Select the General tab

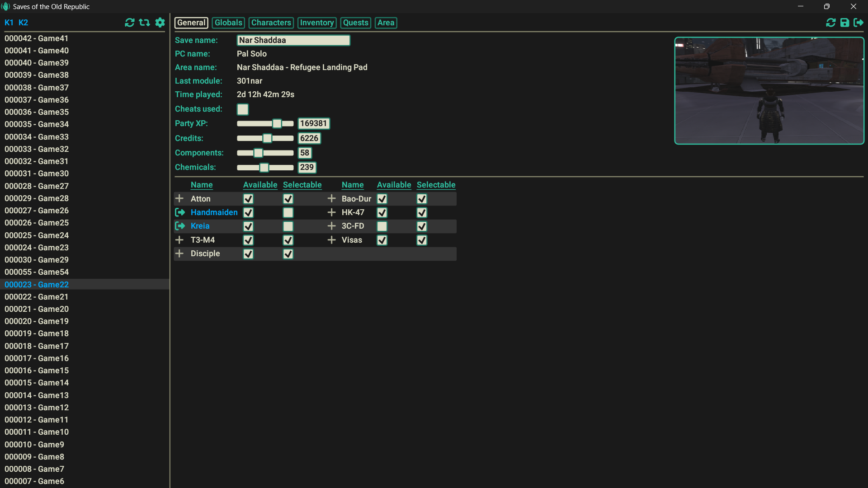191,23
